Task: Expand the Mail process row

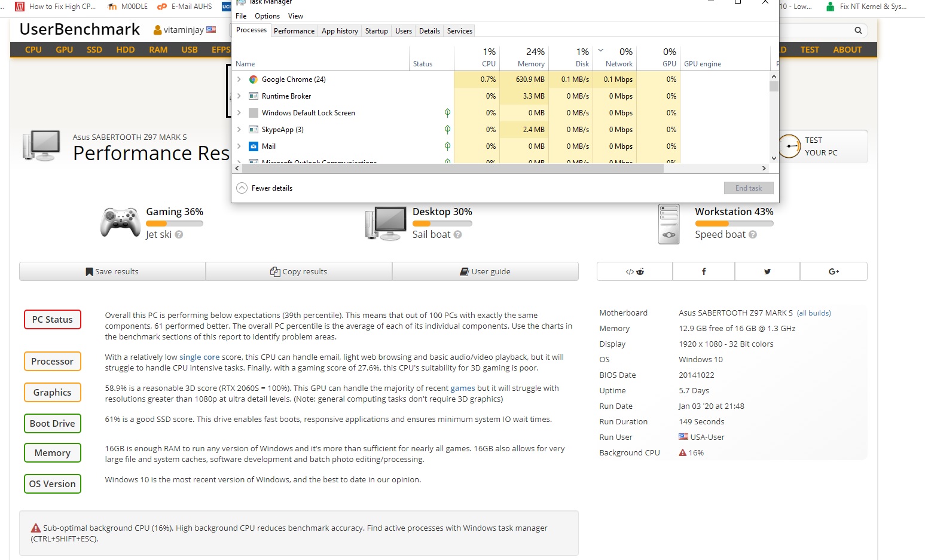Action: coord(239,146)
